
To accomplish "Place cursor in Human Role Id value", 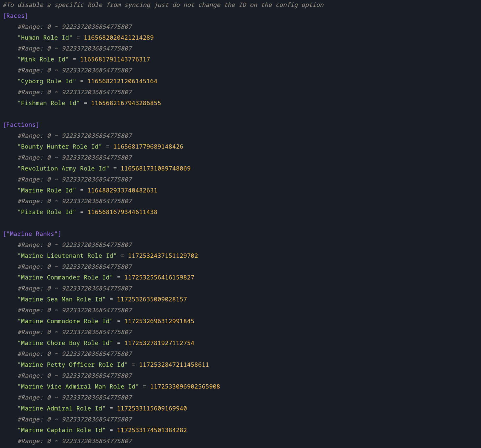I will [x=118, y=38].
